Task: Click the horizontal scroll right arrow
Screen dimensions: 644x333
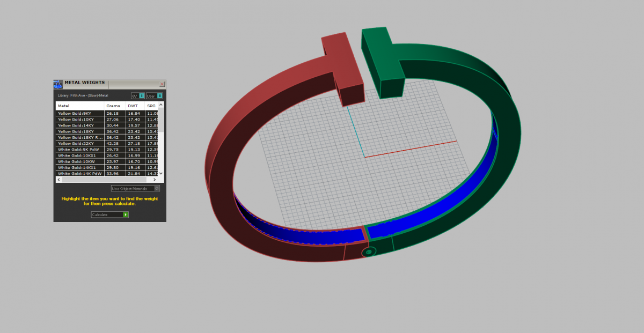Action: pos(155,180)
